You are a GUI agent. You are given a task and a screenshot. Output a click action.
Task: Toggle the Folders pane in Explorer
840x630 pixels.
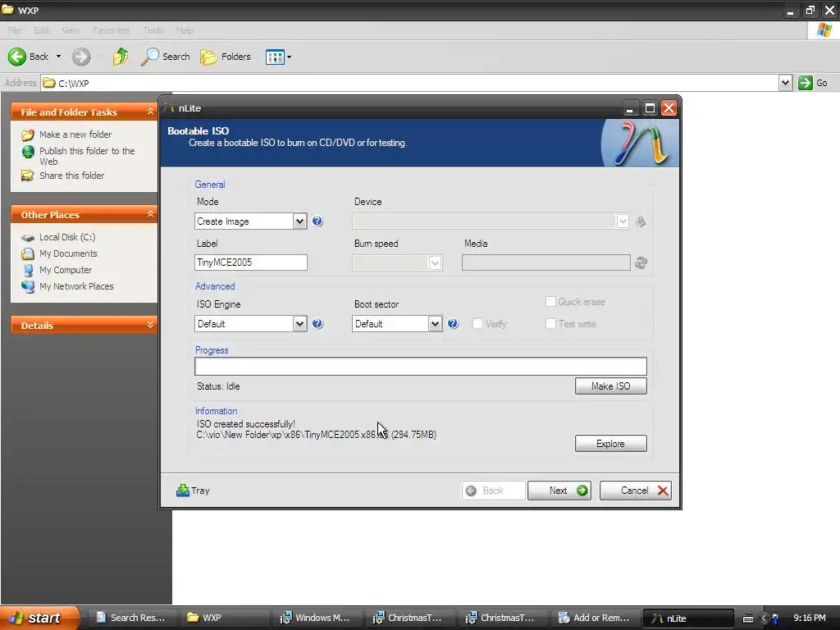(226, 57)
